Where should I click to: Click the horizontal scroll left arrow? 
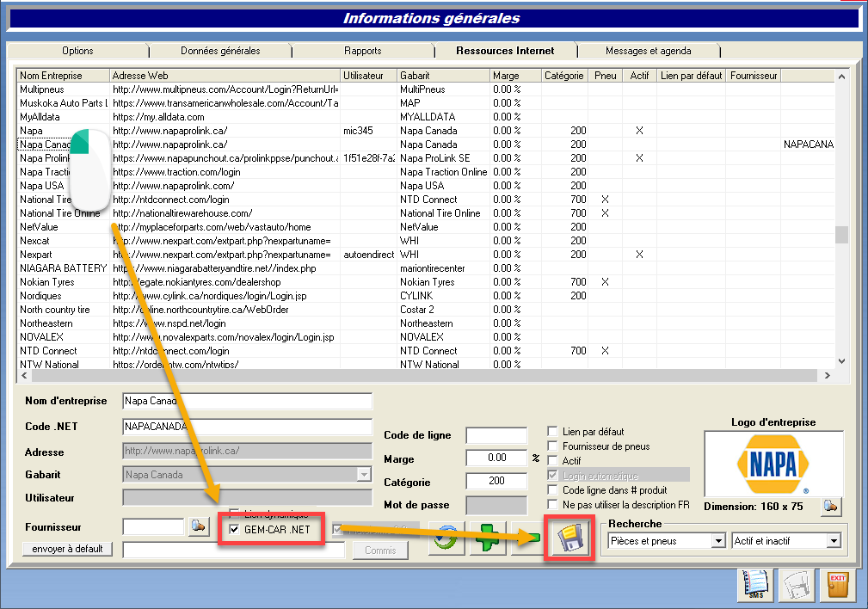click(x=24, y=375)
